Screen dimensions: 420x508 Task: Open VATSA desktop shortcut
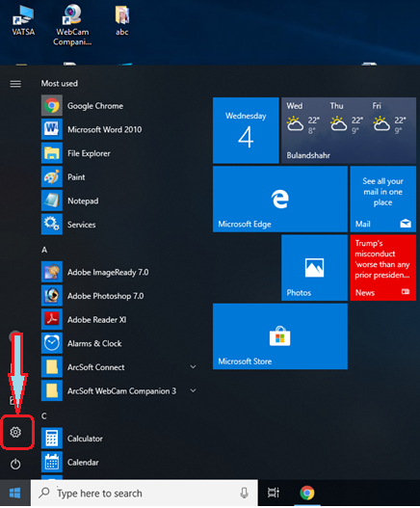[x=23, y=20]
